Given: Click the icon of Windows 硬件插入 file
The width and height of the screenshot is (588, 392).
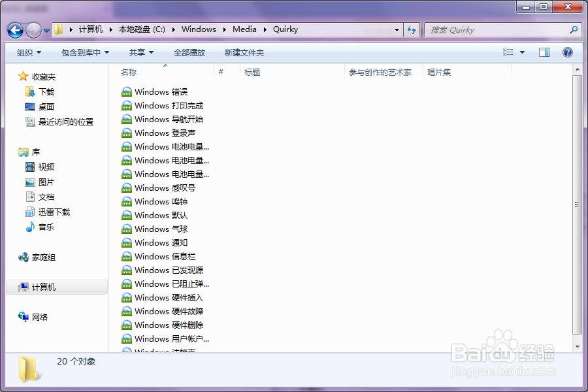Looking at the screenshot, I should tap(127, 298).
